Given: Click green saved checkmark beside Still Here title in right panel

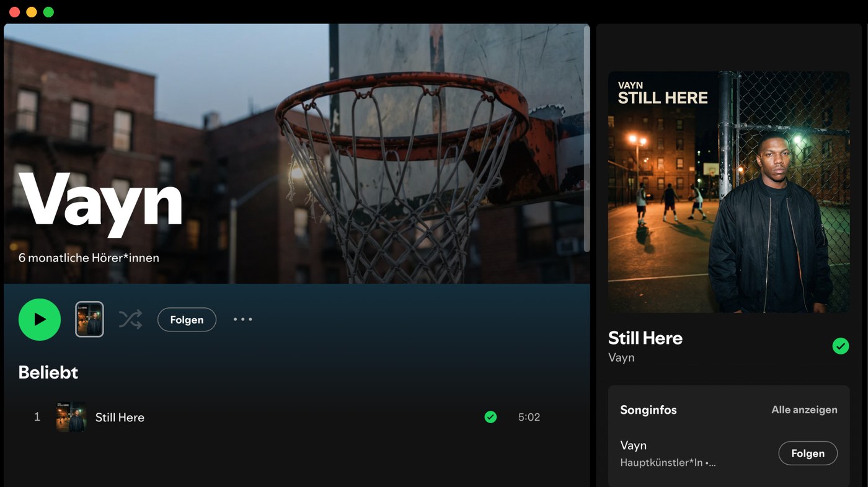Looking at the screenshot, I should click(841, 346).
